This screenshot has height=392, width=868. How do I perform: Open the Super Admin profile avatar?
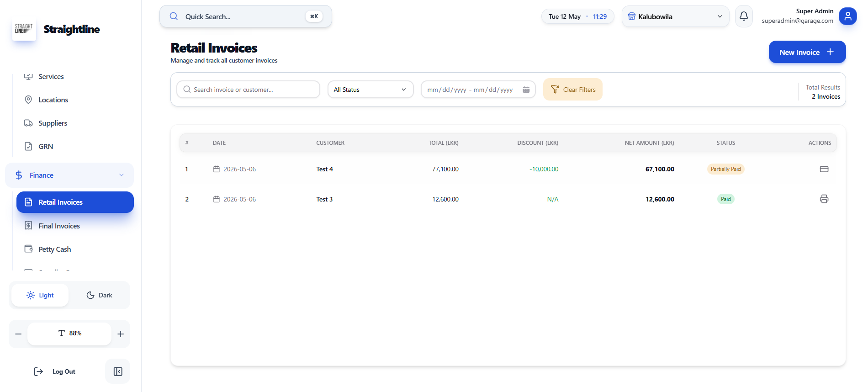point(848,16)
